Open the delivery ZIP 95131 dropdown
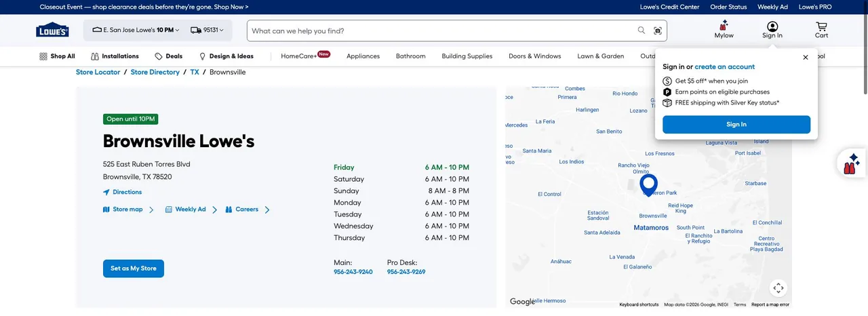 click(x=207, y=30)
